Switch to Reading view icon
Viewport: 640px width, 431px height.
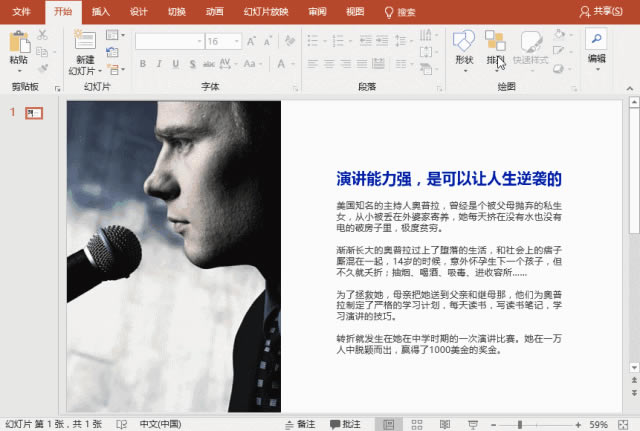click(445, 425)
